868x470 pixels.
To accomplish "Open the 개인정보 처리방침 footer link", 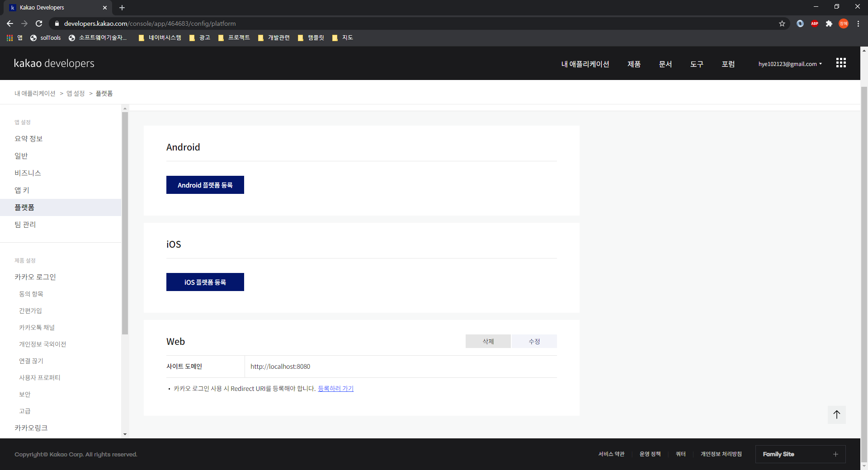I will [x=721, y=454].
